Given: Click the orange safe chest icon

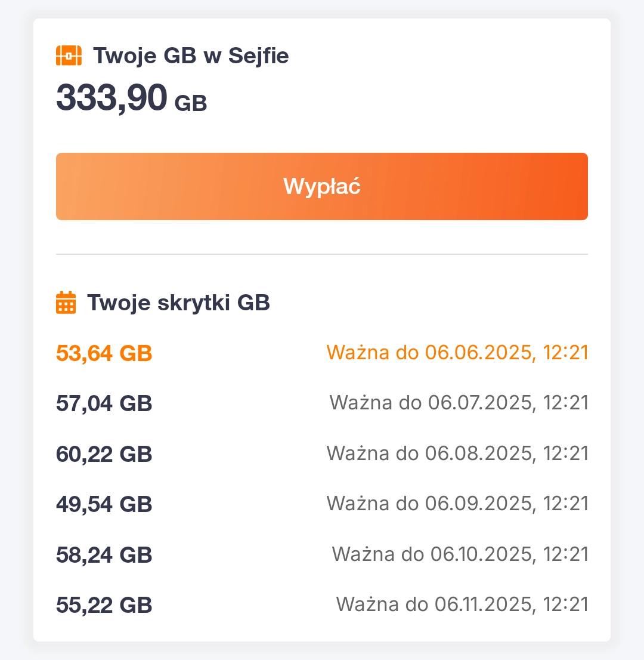Looking at the screenshot, I should pyautogui.click(x=69, y=56).
